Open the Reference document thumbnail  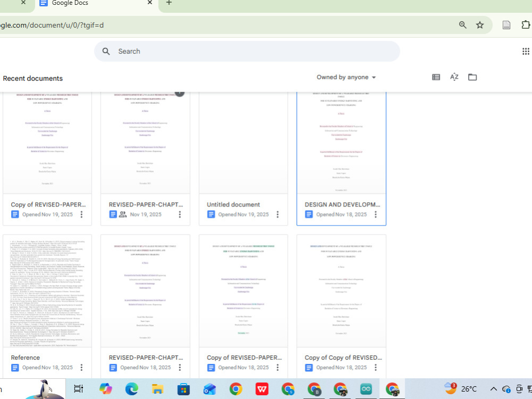(x=47, y=291)
